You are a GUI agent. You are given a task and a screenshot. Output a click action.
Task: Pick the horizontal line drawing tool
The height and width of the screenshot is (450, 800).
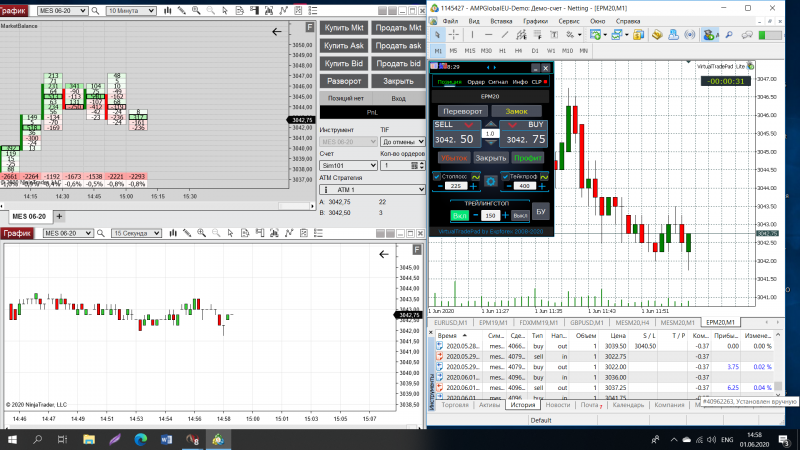click(x=488, y=35)
